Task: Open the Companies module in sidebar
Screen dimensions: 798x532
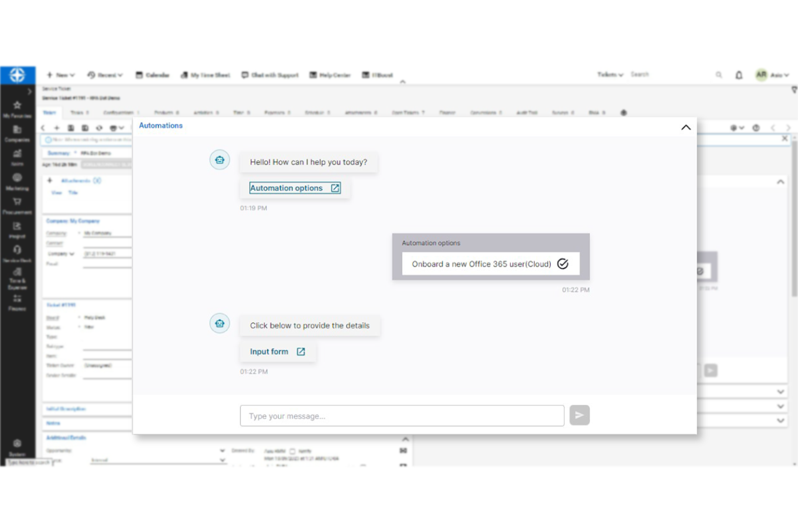Action: point(17,133)
